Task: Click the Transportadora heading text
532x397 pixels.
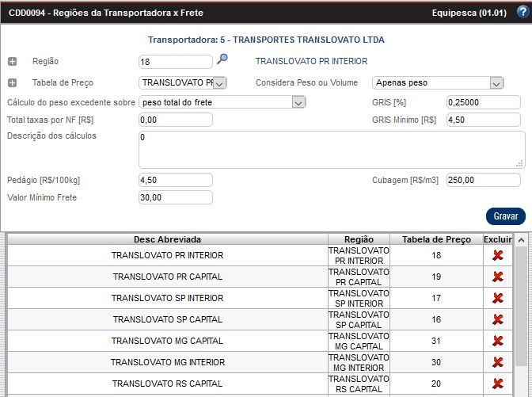Action: pos(266,40)
